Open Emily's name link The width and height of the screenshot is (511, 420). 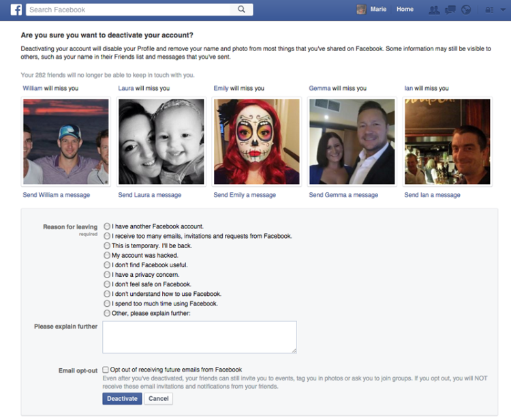221,88
